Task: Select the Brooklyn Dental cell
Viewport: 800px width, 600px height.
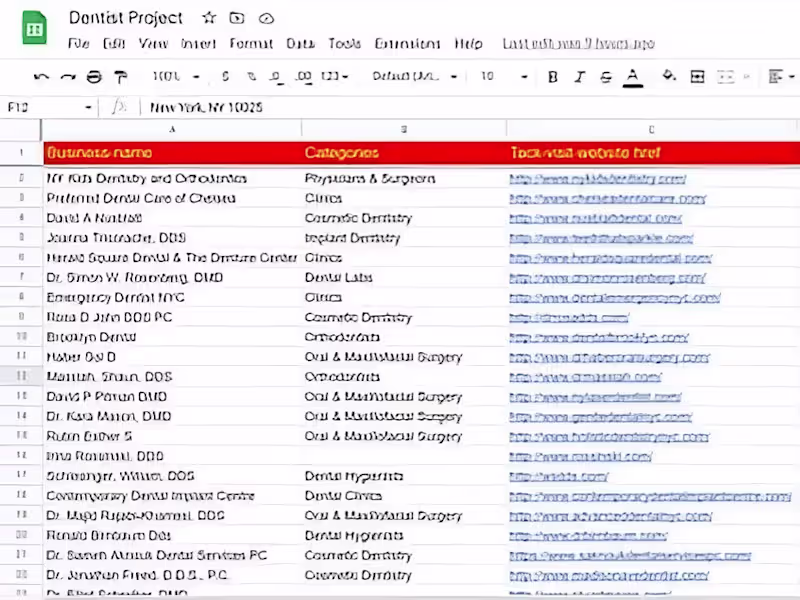Action: [172, 337]
